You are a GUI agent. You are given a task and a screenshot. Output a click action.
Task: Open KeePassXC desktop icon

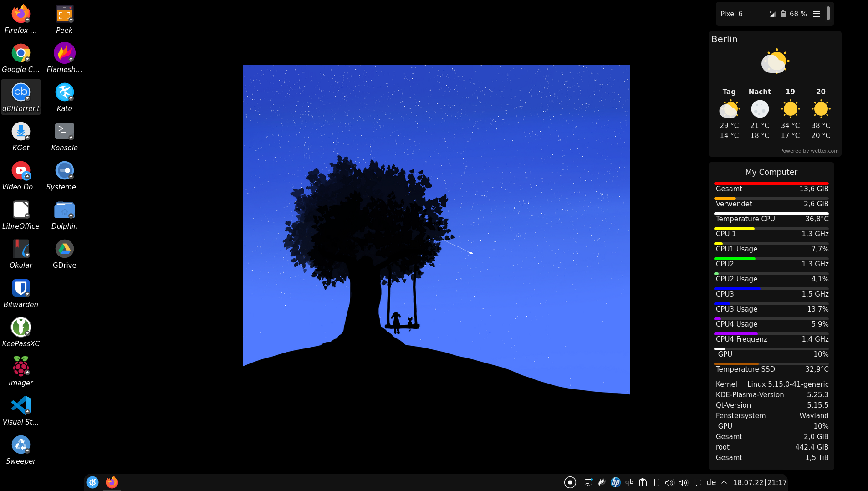pos(20,332)
